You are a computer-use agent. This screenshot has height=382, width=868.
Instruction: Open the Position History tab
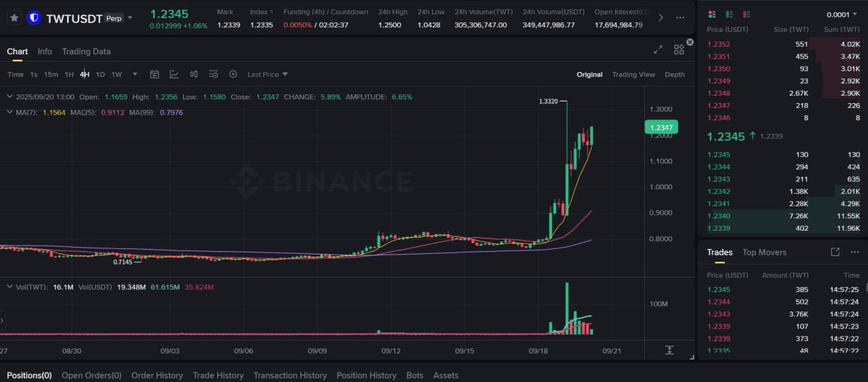[x=366, y=375]
